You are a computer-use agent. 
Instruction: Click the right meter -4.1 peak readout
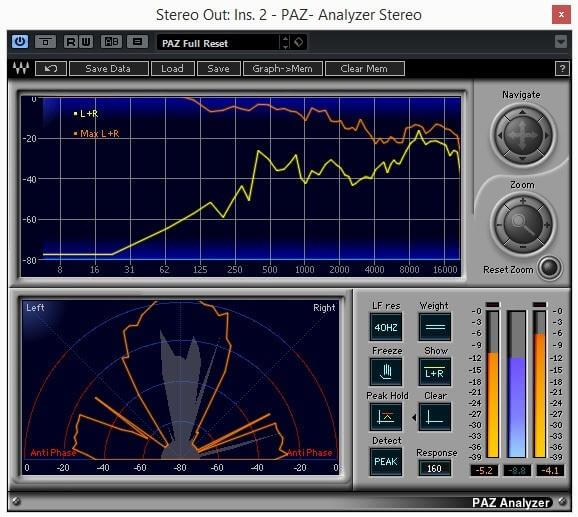pos(550,470)
